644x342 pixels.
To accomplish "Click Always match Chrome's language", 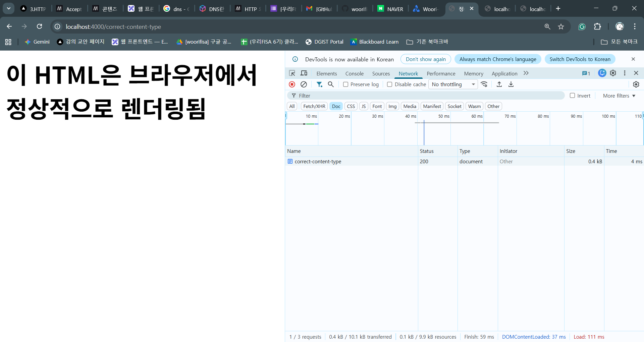I will point(498,59).
